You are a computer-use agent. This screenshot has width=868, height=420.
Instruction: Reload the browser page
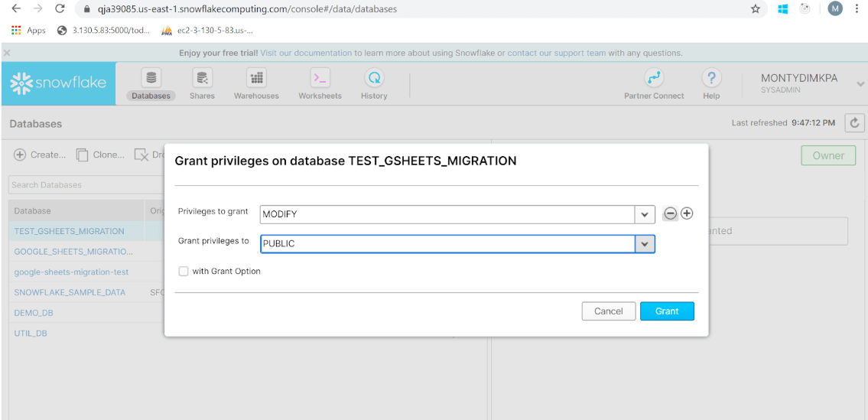[x=60, y=9]
